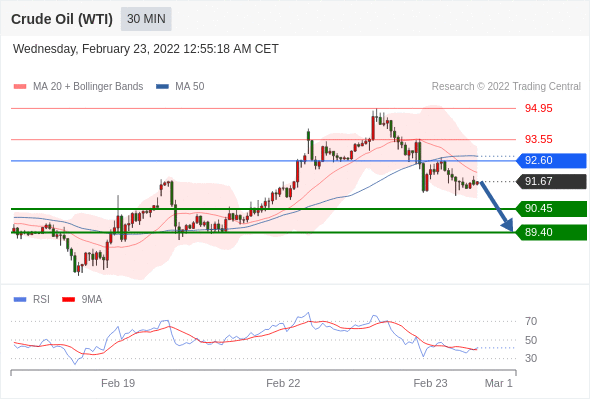590x400 pixels.
Task: Click the Mar 1 date axis label
Action: tap(499, 383)
